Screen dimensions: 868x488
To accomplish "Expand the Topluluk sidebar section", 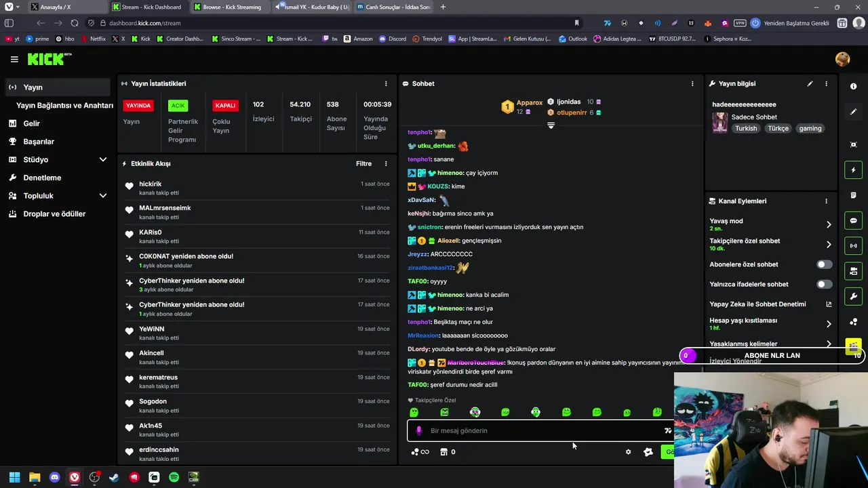I will [x=103, y=196].
